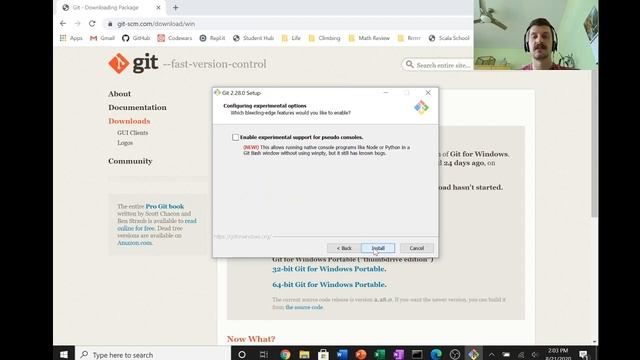
Task: Follow the Amazon.com link
Action: [x=135, y=243]
